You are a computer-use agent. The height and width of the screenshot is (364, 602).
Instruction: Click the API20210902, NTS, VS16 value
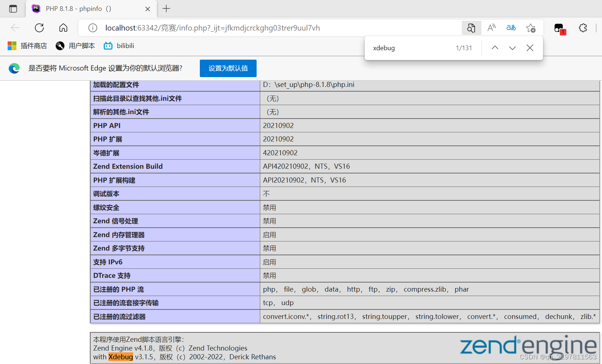[x=305, y=180]
